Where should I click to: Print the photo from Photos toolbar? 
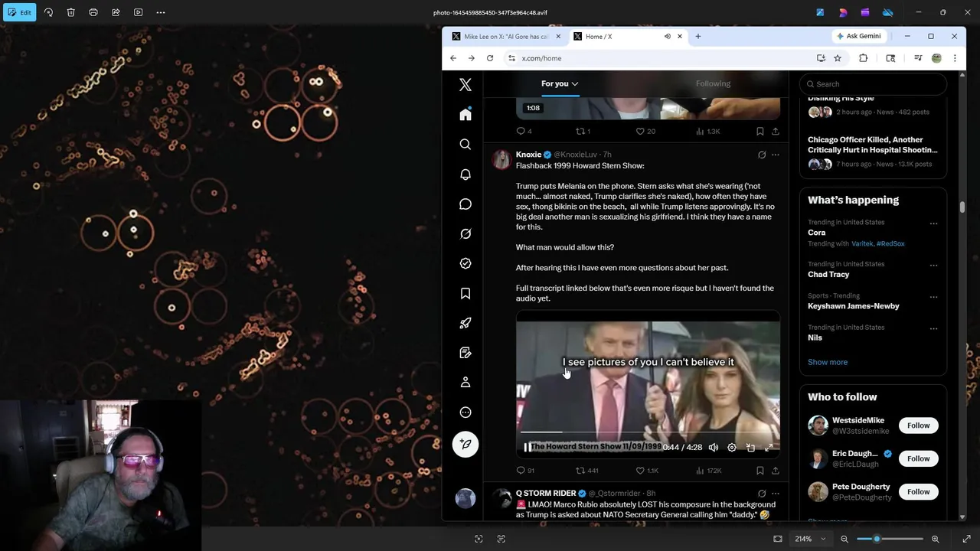tap(93, 12)
